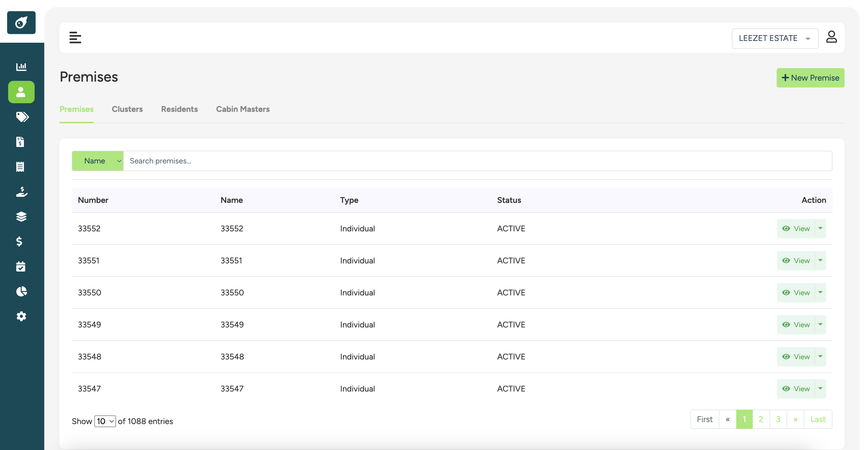Image resolution: width=868 pixels, height=450 pixels.
Task: Switch to the Clusters tab
Action: tap(127, 109)
